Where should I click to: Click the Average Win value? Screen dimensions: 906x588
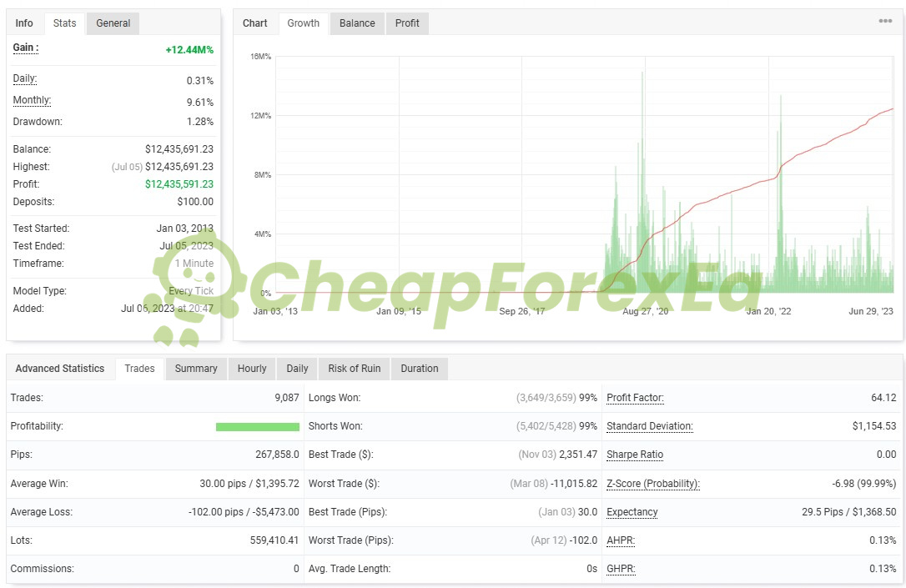point(249,484)
